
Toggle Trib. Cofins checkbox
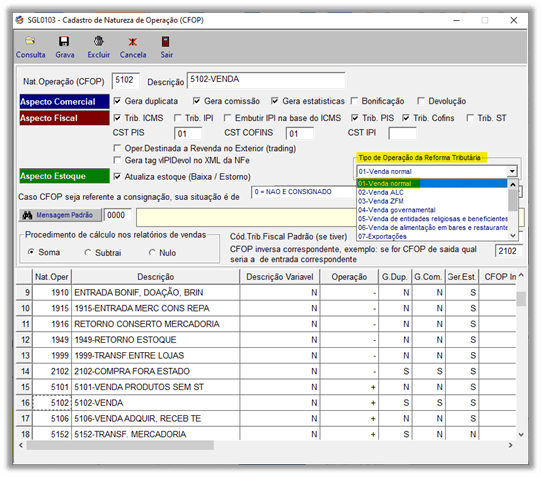406,118
